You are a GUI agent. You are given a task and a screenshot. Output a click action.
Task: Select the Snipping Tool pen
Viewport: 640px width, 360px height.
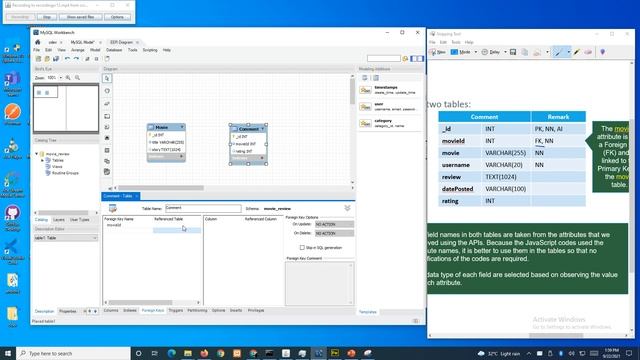tap(558, 52)
